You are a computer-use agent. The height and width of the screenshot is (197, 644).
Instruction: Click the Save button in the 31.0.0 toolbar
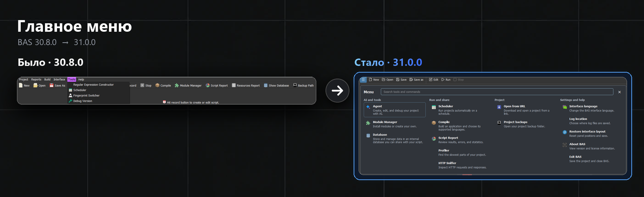point(401,80)
